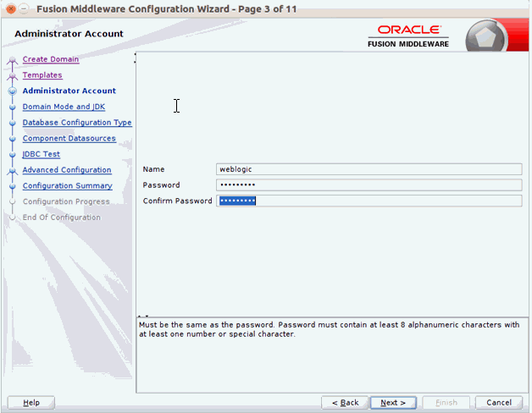Click the Configuration Progress step label
532x413 pixels.
pyautogui.click(x=66, y=201)
